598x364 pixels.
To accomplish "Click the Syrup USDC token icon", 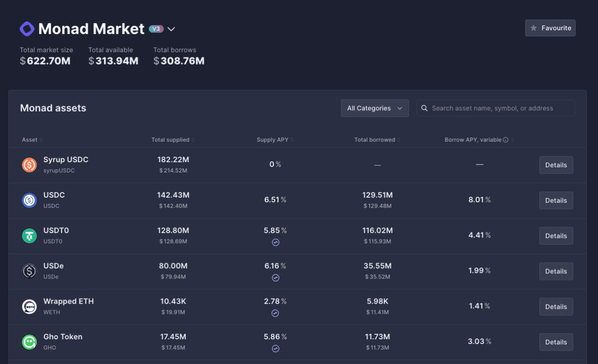I will click(29, 165).
